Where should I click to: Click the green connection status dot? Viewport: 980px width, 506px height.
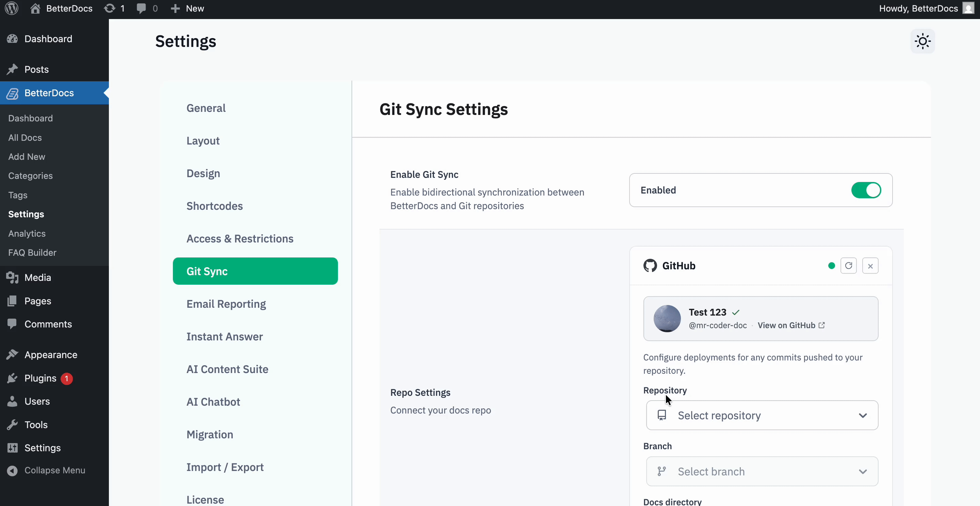[831, 266]
